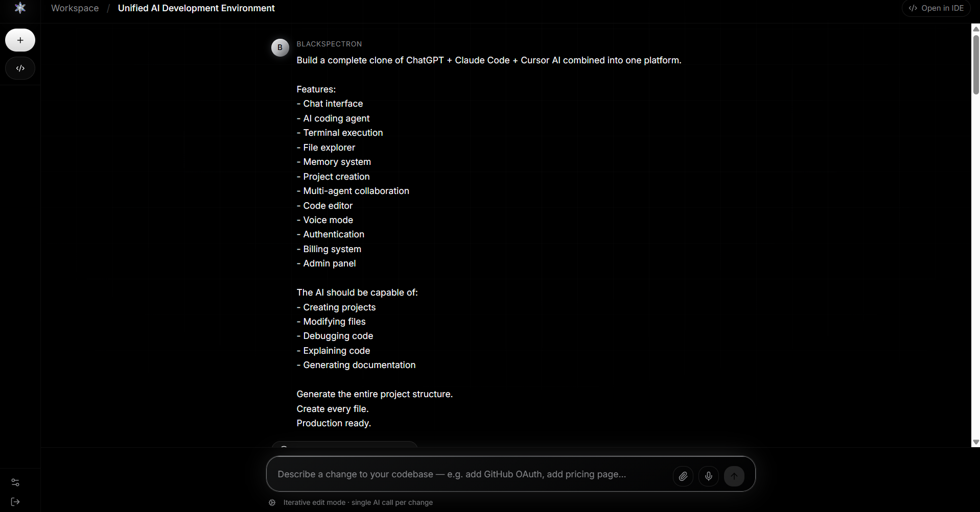Click the iterative edit mode gear icon

272,503
